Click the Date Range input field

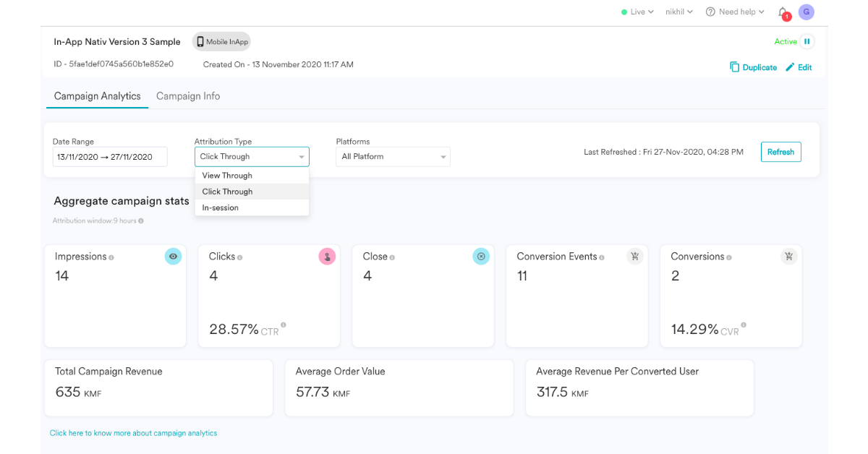[x=110, y=157]
